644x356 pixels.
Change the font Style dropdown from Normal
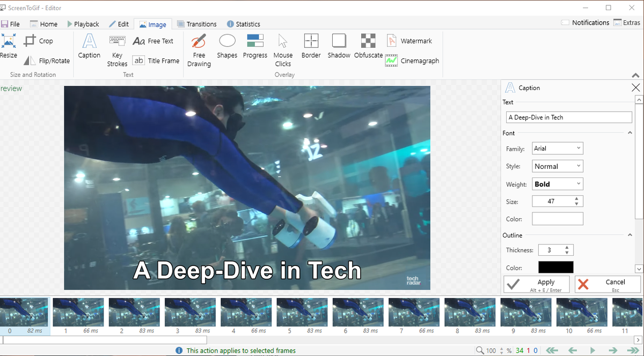point(557,166)
